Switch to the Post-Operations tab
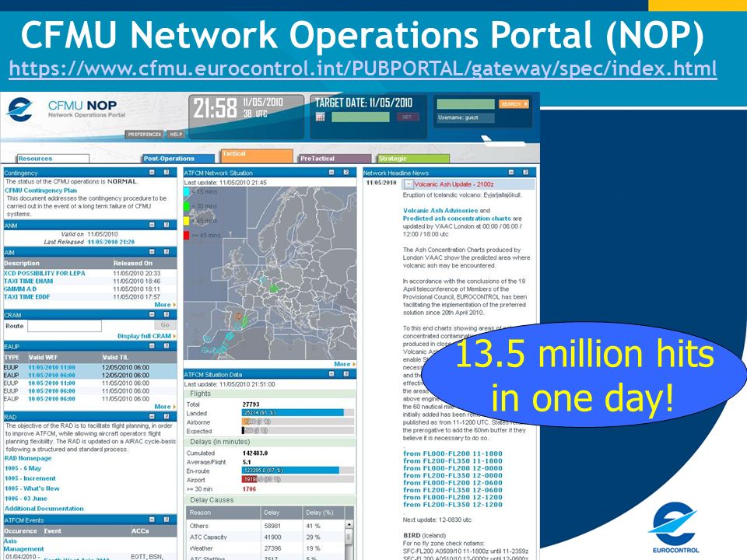 (179, 159)
